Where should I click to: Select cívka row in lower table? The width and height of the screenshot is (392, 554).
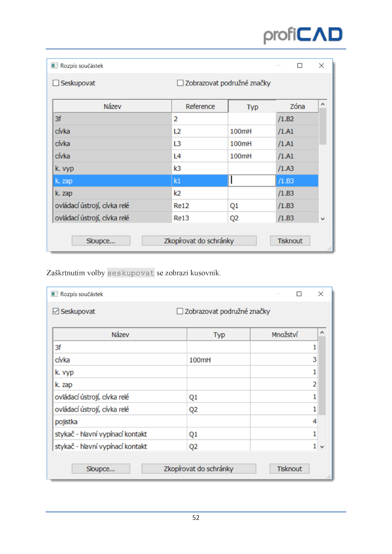tap(185, 360)
